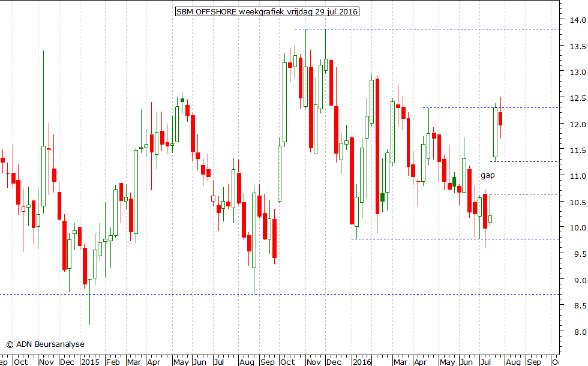Click the last red candle at 12.2
This screenshot has width=588, height=366.
(500, 119)
